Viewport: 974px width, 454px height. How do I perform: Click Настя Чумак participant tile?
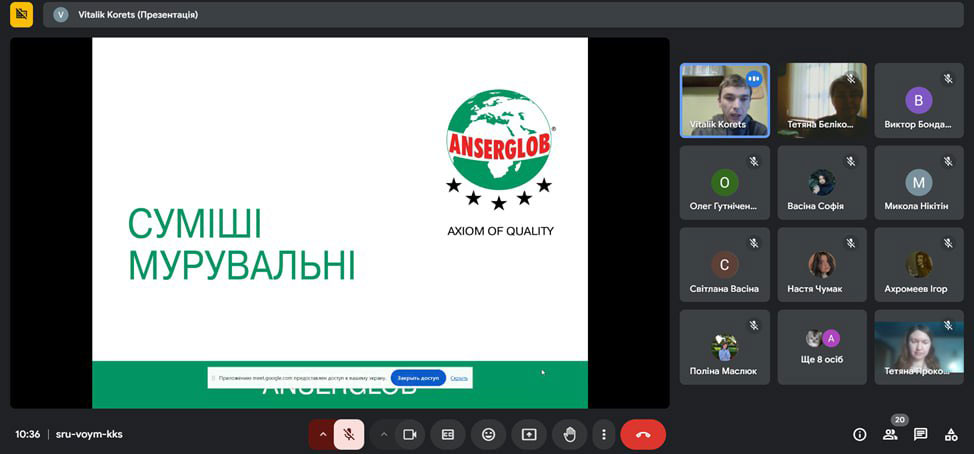[822, 265]
